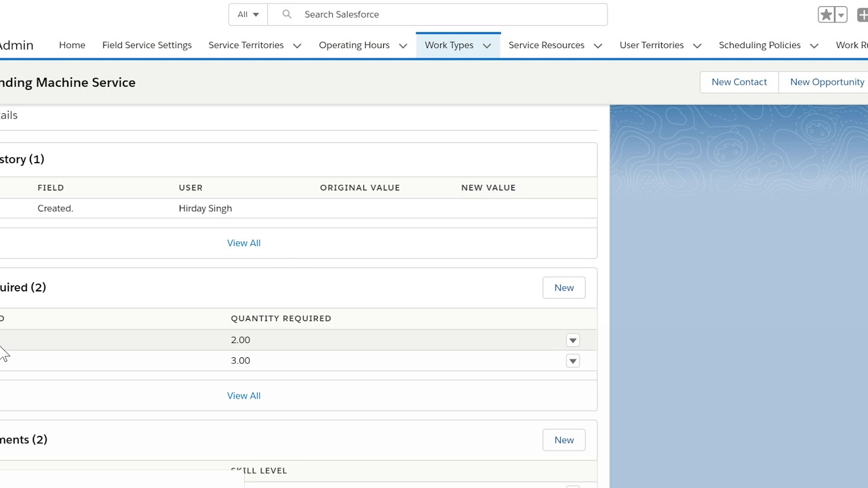Viewport: 868px width, 488px height.
Task: Click the Created. field cell
Action: coord(56,208)
